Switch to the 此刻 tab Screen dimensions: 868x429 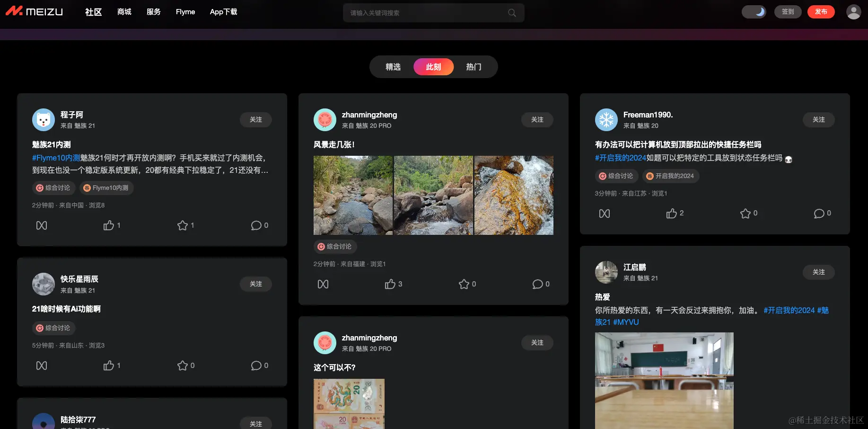click(x=433, y=67)
